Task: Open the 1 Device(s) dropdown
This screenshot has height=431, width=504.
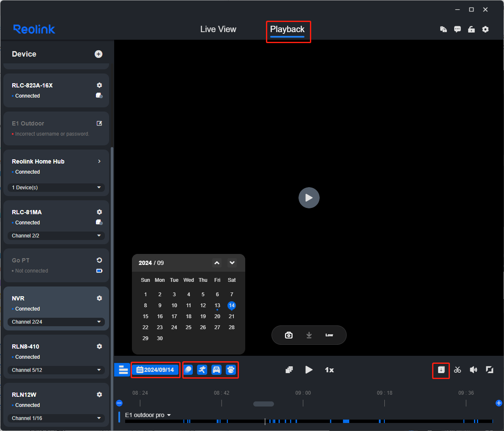Action: [x=56, y=188]
